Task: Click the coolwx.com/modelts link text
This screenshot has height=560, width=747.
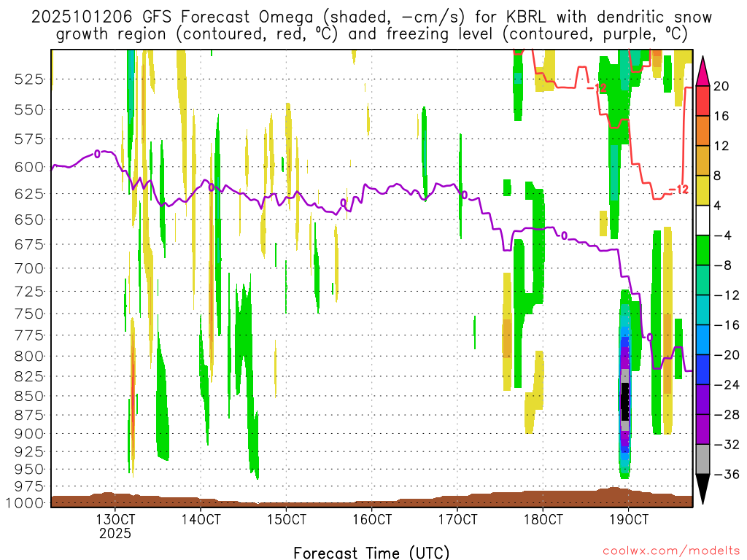Action: click(671, 551)
